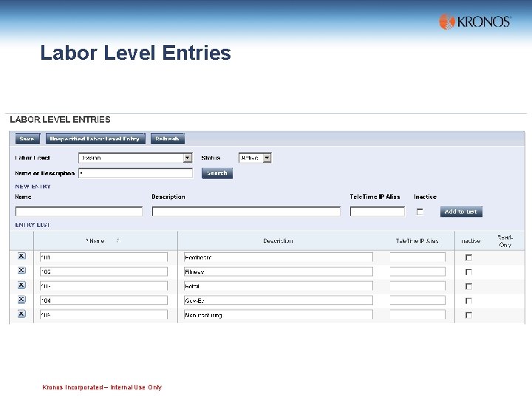
Task: Delete the entry row named 101
Action: pos(21,256)
